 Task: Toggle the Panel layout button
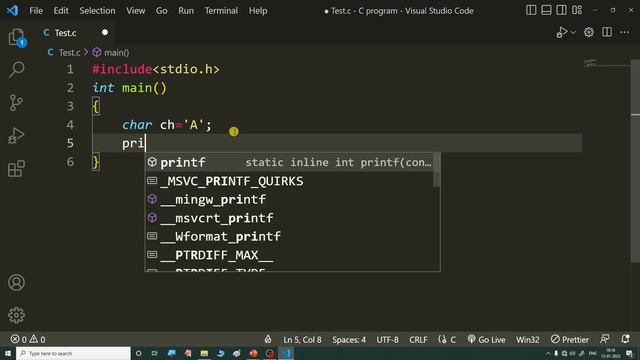pos(546,10)
